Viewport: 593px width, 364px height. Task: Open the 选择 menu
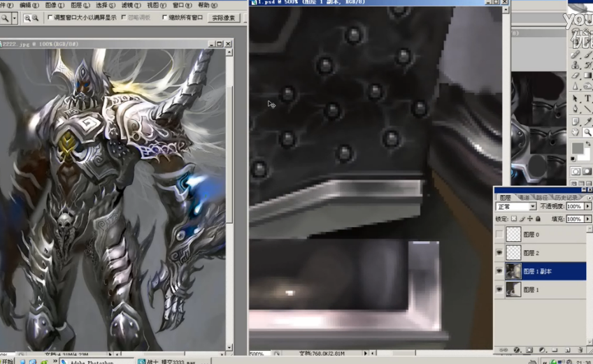(x=106, y=6)
